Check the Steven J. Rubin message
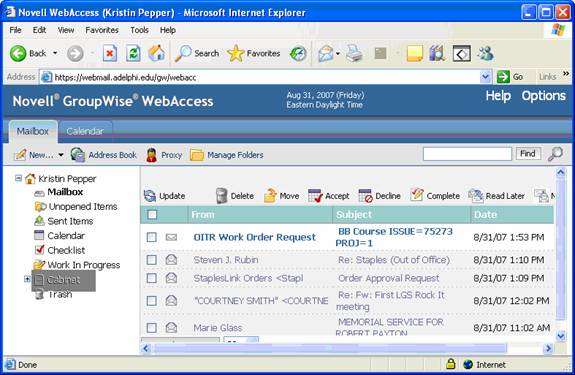 (x=151, y=260)
